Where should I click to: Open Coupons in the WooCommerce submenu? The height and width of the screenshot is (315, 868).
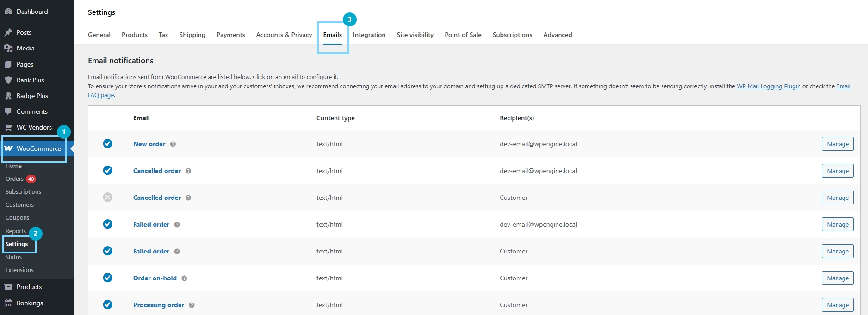(x=17, y=218)
